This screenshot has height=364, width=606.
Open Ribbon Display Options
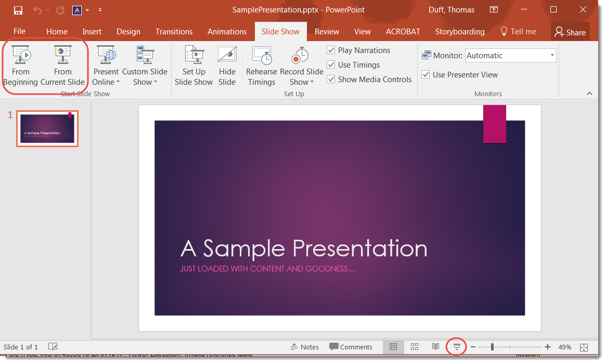coord(494,10)
